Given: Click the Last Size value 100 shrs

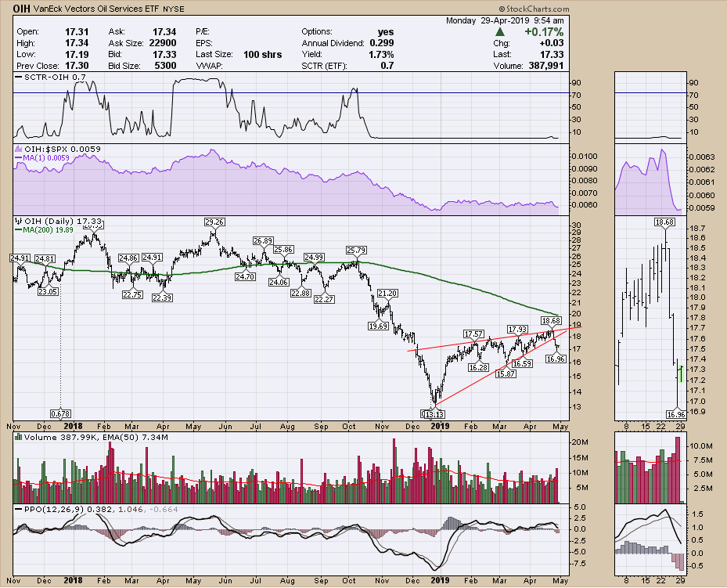Looking at the screenshot, I should pyautogui.click(x=263, y=54).
